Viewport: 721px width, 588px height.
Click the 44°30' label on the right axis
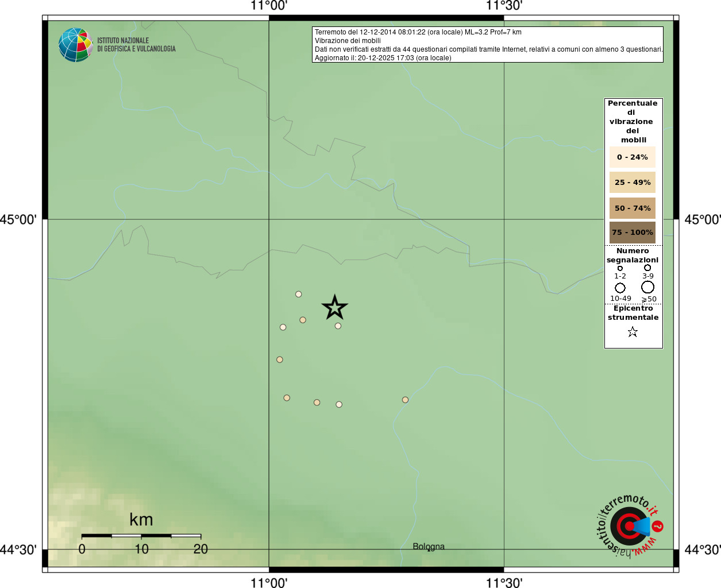coord(703,550)
